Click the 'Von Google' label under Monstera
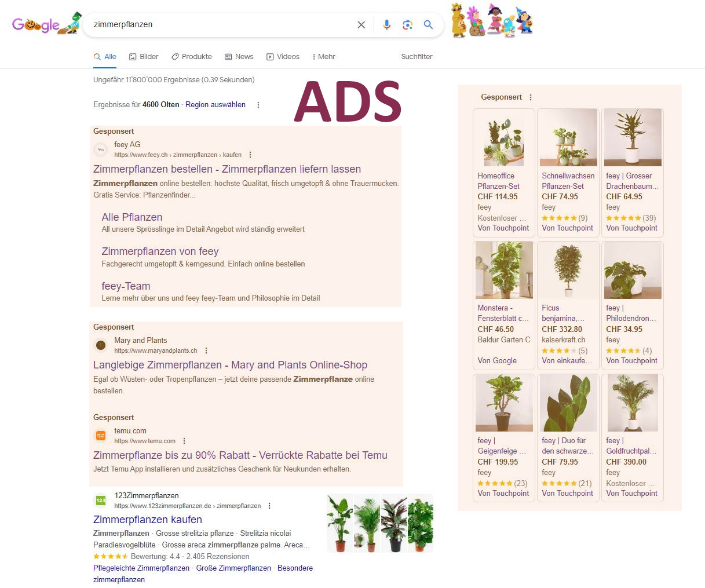 click(497, 361)
